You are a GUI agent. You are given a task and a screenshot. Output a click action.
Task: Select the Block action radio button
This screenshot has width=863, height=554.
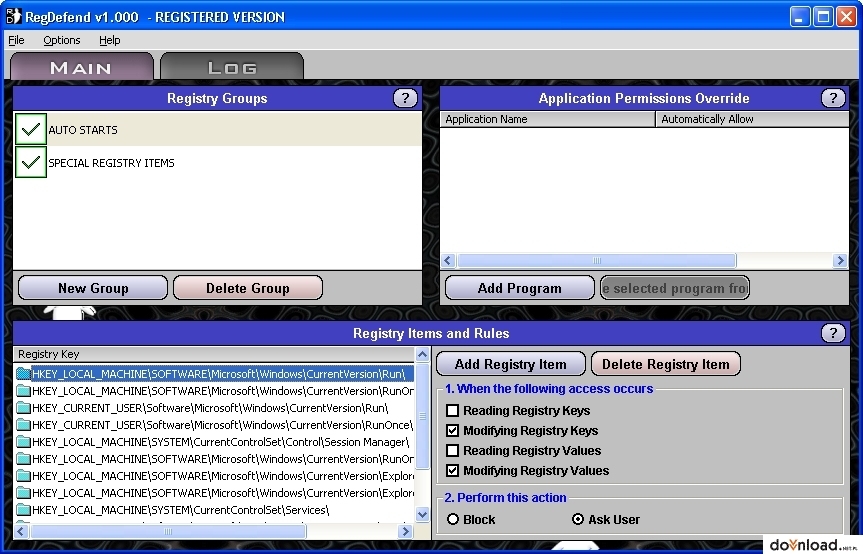[x=453, y=519]
